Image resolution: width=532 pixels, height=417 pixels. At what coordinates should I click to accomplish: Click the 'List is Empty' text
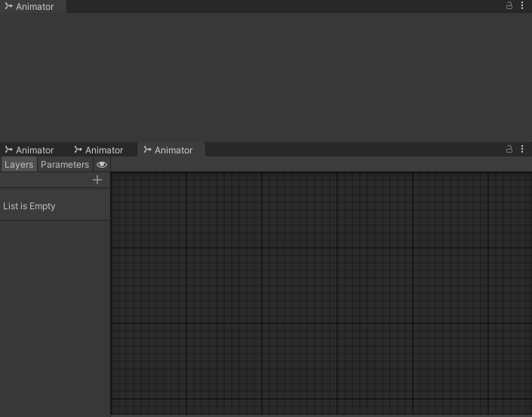point(29,206)
